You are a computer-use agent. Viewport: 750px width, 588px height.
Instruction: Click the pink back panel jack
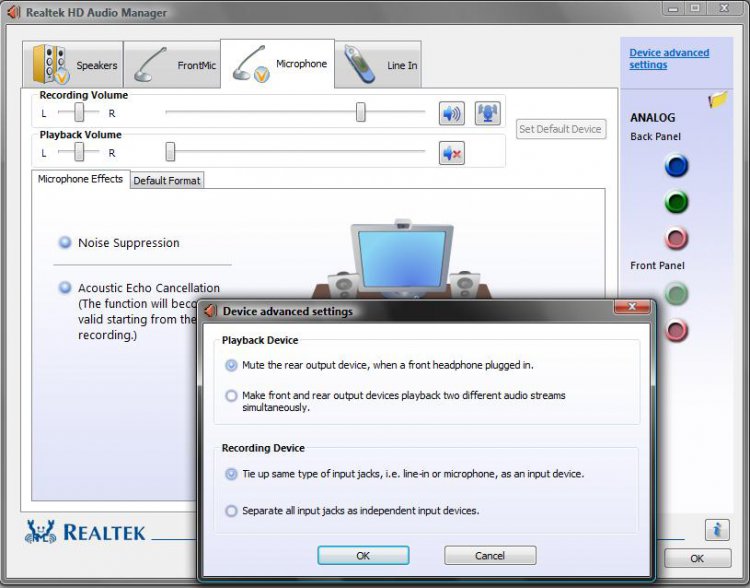pos(676,238)
